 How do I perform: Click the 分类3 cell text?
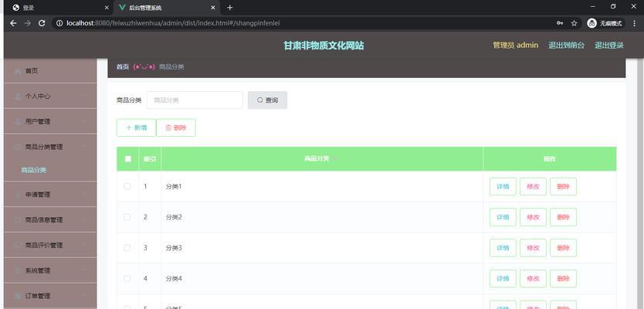(x=173, y=248)
